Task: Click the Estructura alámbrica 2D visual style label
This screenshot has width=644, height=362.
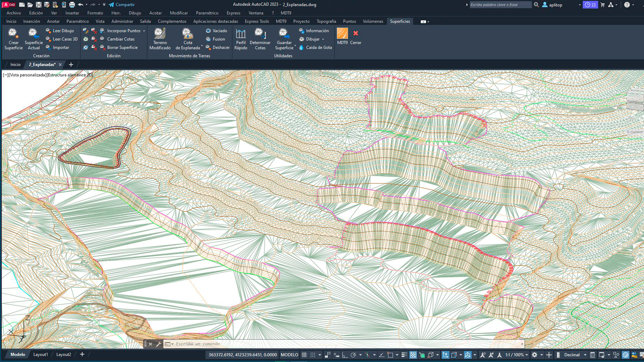Action: pyautogui.click(x=70, y=75)
